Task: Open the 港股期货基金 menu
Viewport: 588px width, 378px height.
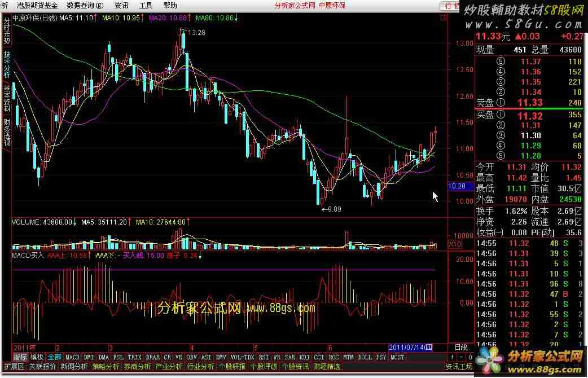Action: (37, 6)
